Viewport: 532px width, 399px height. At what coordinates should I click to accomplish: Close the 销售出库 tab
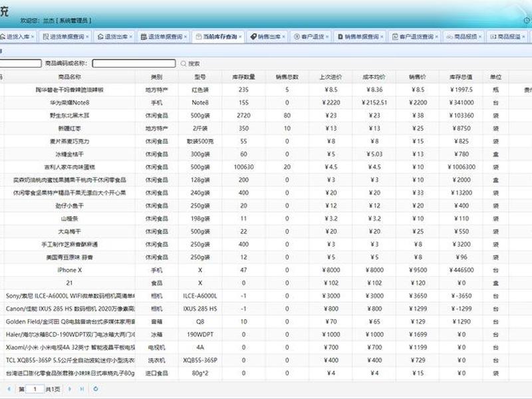pos(284,37)
